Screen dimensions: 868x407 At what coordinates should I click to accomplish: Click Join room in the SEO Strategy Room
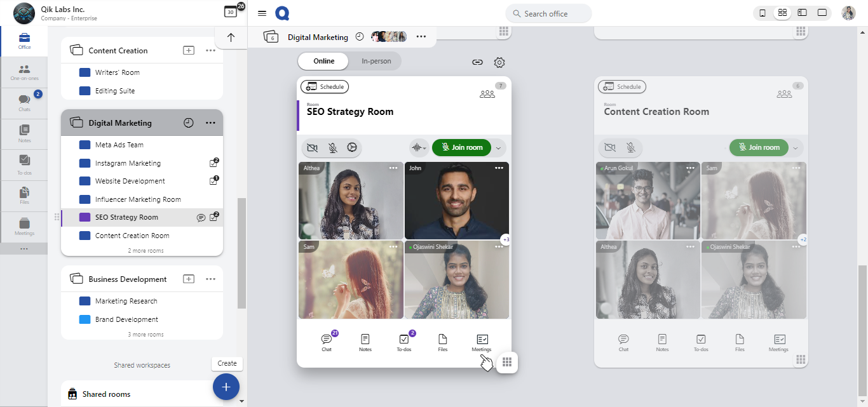click(x=461, y=147)
